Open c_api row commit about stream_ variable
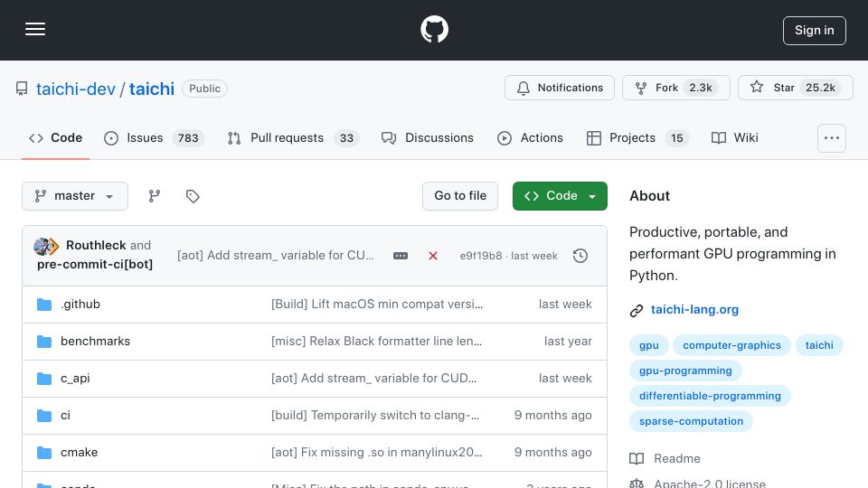The width and height of the screenshot is (868, 488). 373,378
